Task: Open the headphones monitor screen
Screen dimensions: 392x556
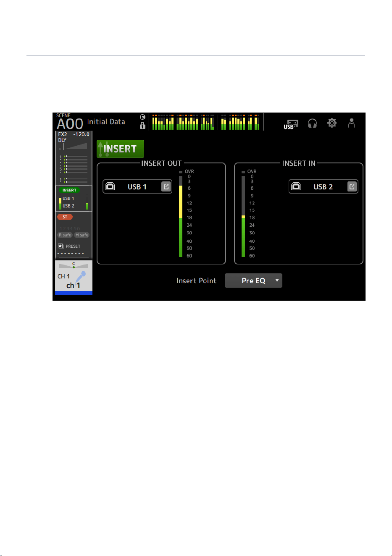Action: click(312, 123)
